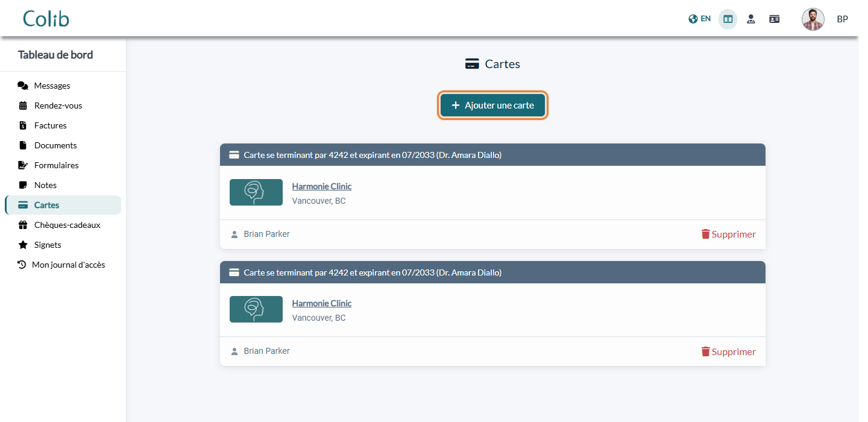Delete the second card with Supprimer

pyautogui.click(x=728, y=351)
